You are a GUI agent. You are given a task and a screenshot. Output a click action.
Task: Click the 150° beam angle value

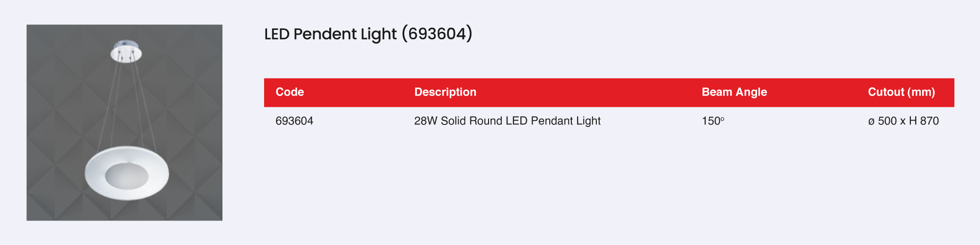[x=712, y=121]
